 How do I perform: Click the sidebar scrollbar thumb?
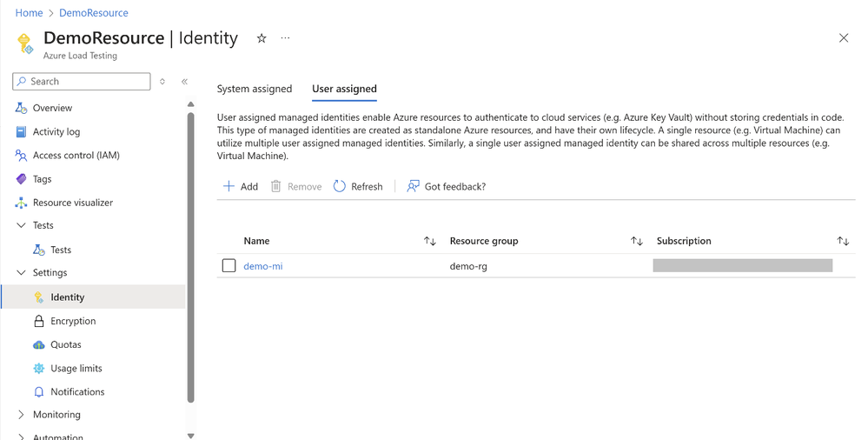191,257
